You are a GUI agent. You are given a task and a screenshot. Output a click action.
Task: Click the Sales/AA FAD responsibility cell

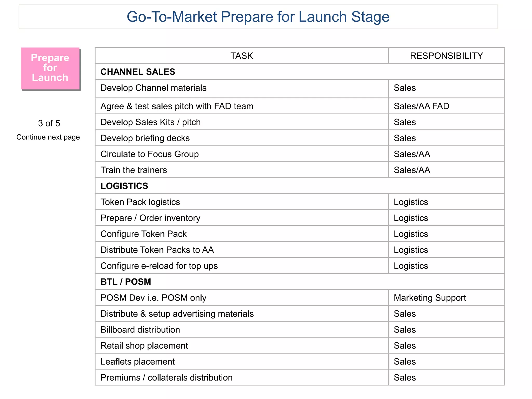point(446,106)
